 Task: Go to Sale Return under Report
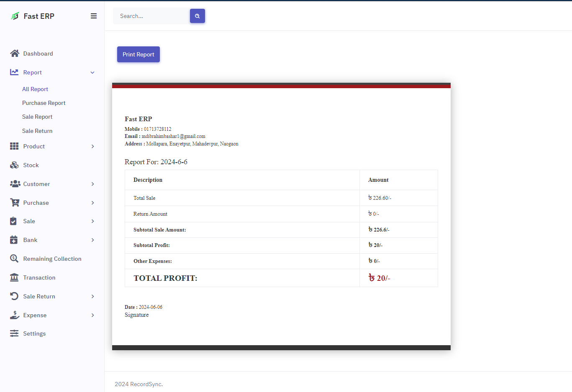[x=37, y=131]
